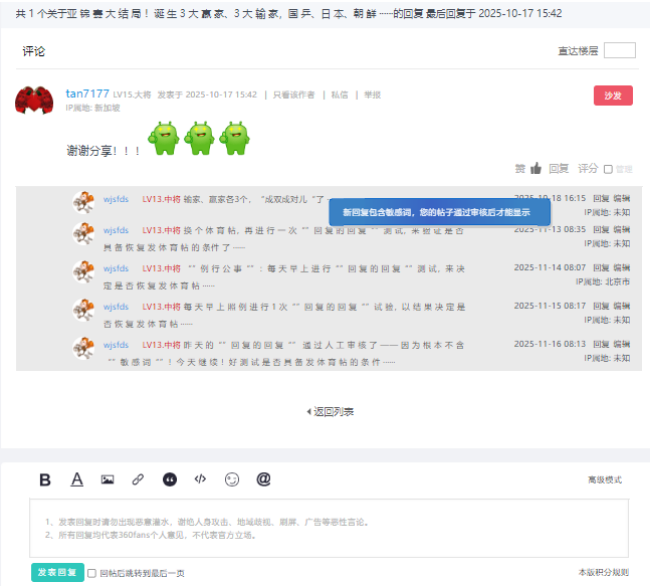Click 回复 on the 2025-11-13 08:35 comment
The width and height of the screenshot is (652, 588).
click(601, 229)
